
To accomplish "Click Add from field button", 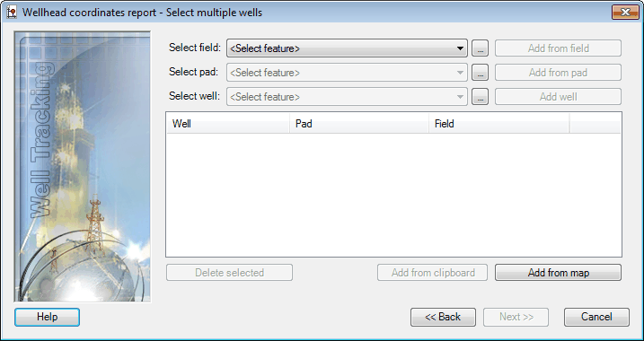I will (558, 48).
